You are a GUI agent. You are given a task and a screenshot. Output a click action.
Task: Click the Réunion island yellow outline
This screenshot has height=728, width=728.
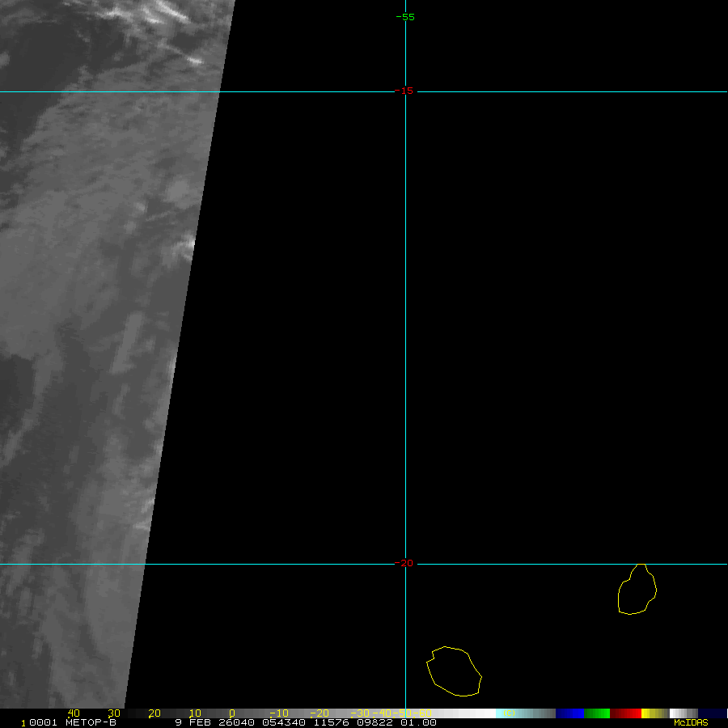click(454, 671)
